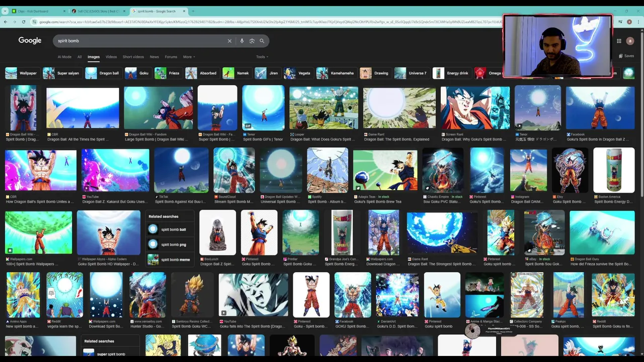Open Game Rant Spirit Bomb Explained image
Viewport: 644px width, 362px height.
tap(399, 108)
